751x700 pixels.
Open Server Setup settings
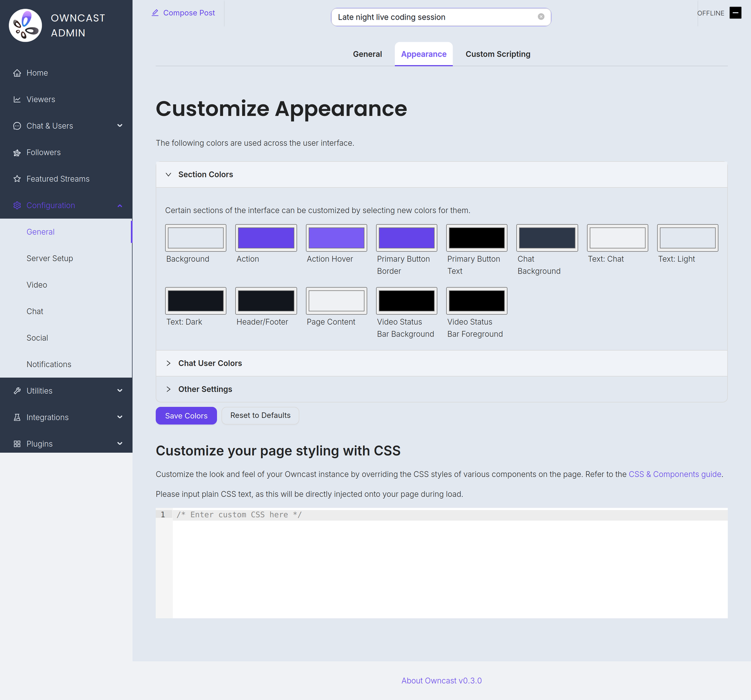66,259
